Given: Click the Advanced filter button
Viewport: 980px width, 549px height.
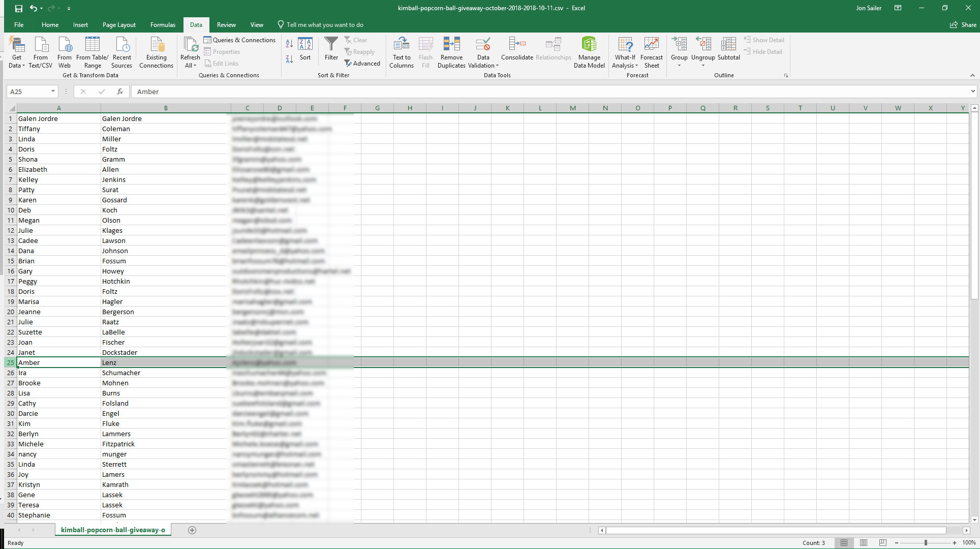Looking at the screenshot, I should 362,64.
